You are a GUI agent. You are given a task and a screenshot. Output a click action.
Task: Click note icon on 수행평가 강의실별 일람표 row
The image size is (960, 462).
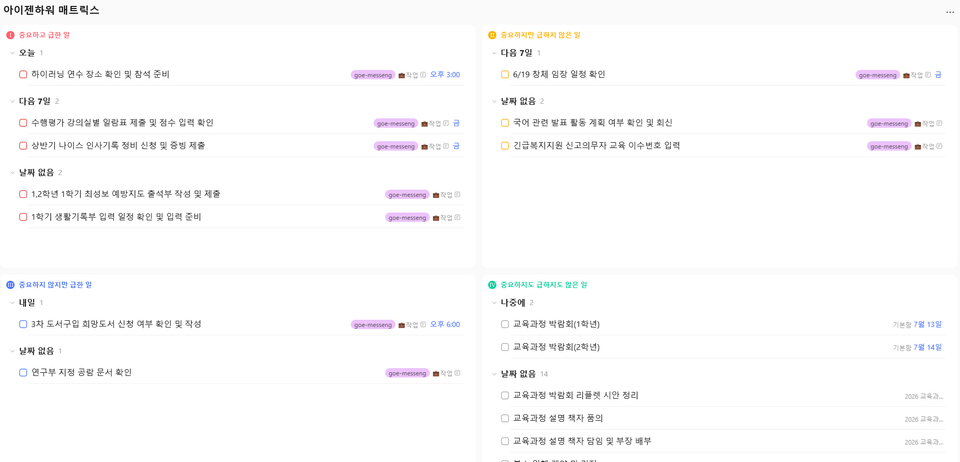[446, 123]
